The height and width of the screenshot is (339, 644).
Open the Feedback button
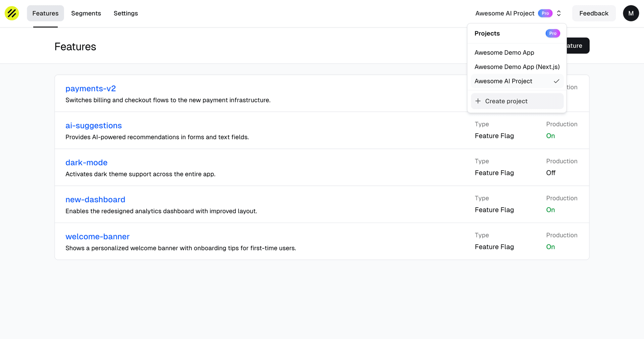pyautogui.click(x=593, y=13)
